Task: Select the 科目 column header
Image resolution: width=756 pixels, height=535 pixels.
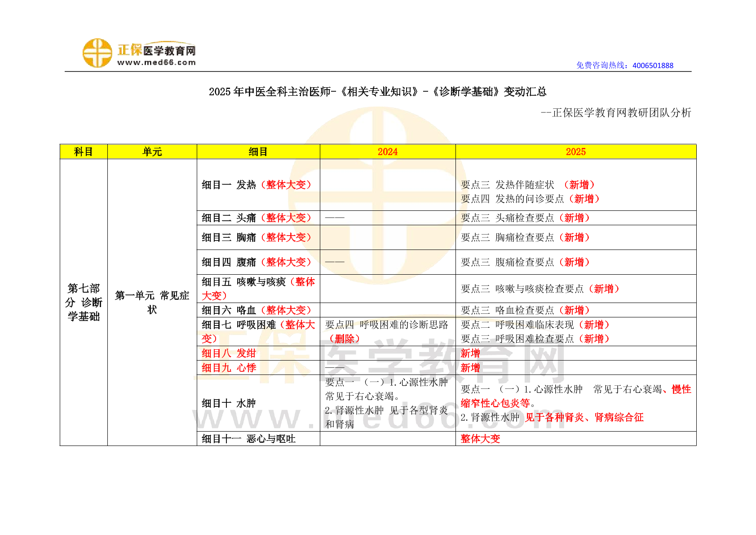Action: 84,152
